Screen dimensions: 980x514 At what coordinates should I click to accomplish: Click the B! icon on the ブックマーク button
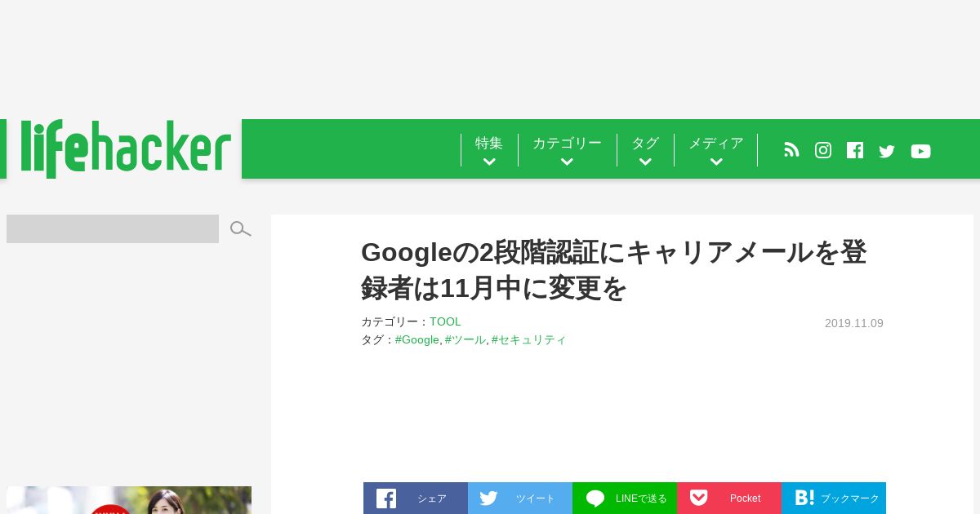point(804,498)
